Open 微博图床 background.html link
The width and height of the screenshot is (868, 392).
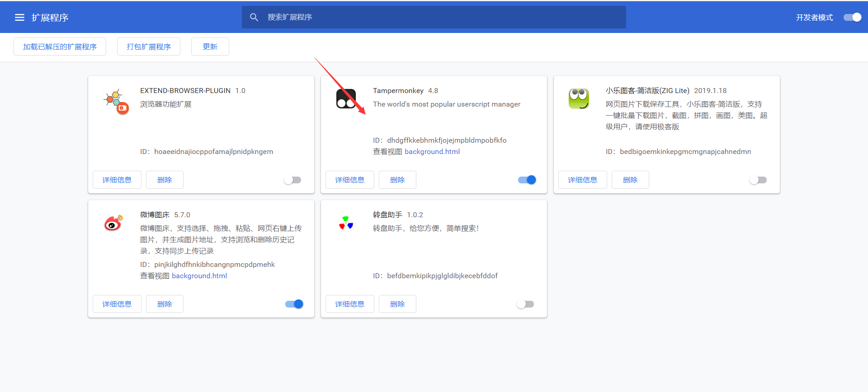pyautogui.click(x=199, y=276)
